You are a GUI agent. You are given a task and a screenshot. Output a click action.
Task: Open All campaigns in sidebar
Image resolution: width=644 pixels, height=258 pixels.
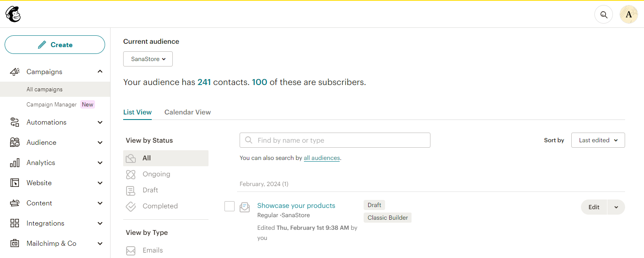pos(55,89)
